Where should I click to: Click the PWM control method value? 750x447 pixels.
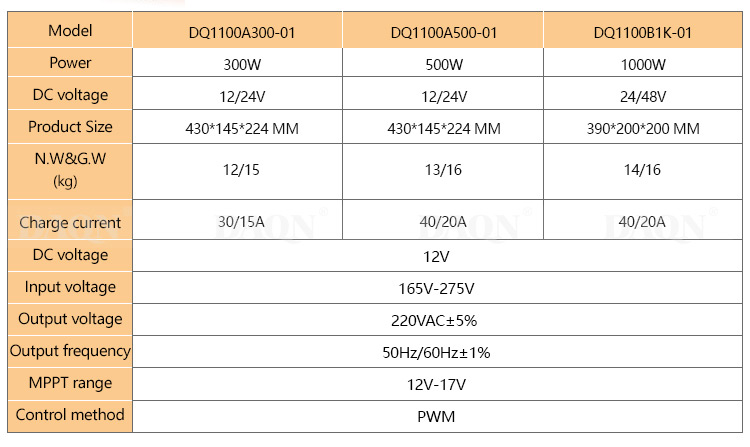[x=437, y=417]
